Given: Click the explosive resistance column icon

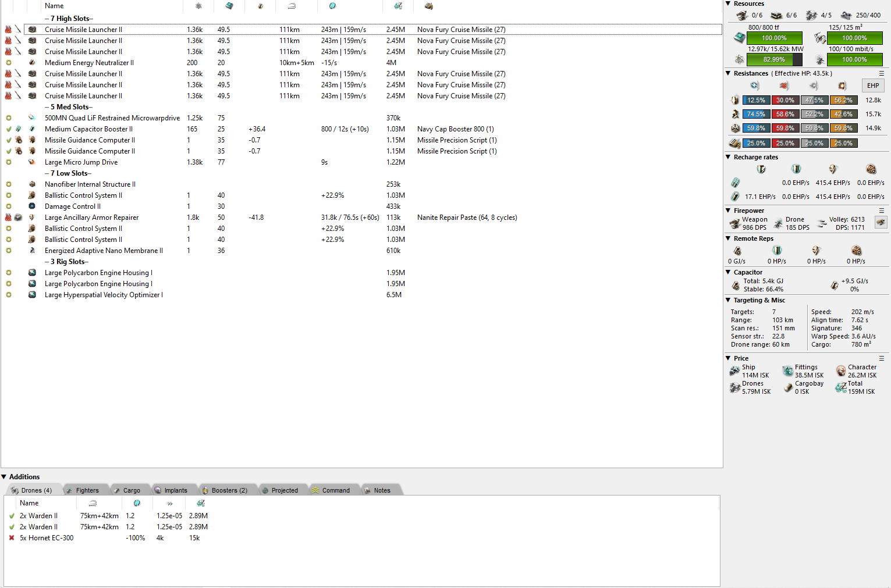Looking at the screenshot, I should click(x=842, y=85).
